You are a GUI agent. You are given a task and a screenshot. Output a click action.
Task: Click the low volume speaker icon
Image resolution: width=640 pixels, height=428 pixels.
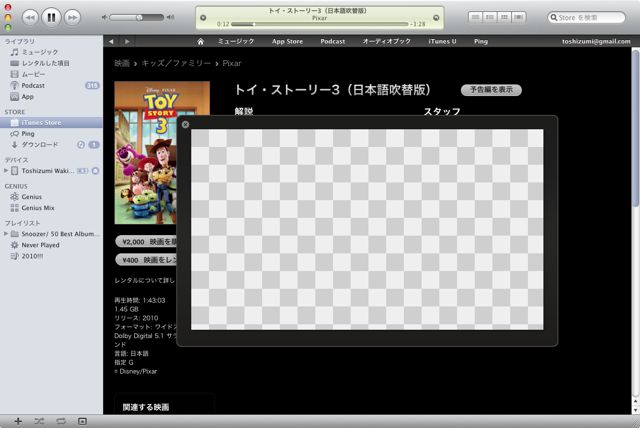[104, 17]
